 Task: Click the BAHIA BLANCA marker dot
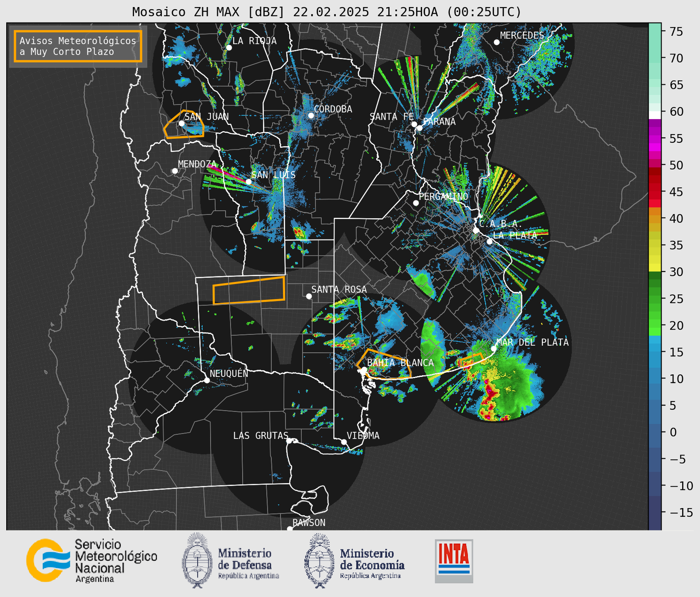click(364, 369)
